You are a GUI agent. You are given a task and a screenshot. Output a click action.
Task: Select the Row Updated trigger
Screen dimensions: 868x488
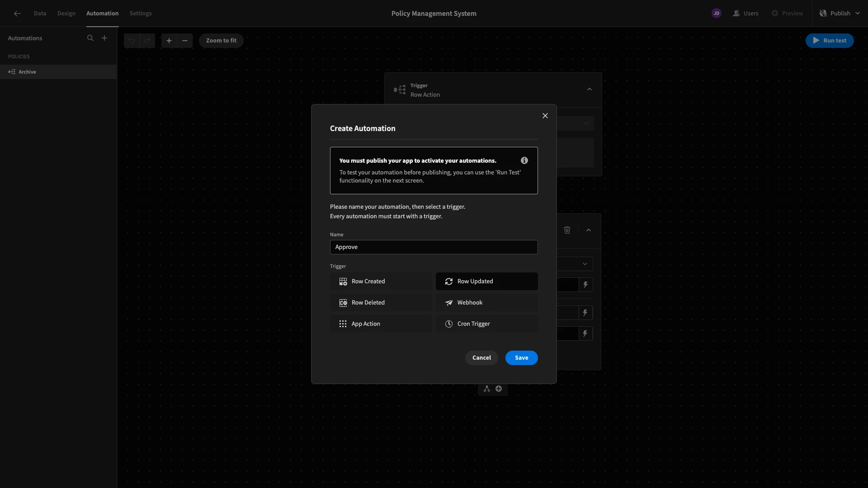pyautogui.click(x=487, y=282)
